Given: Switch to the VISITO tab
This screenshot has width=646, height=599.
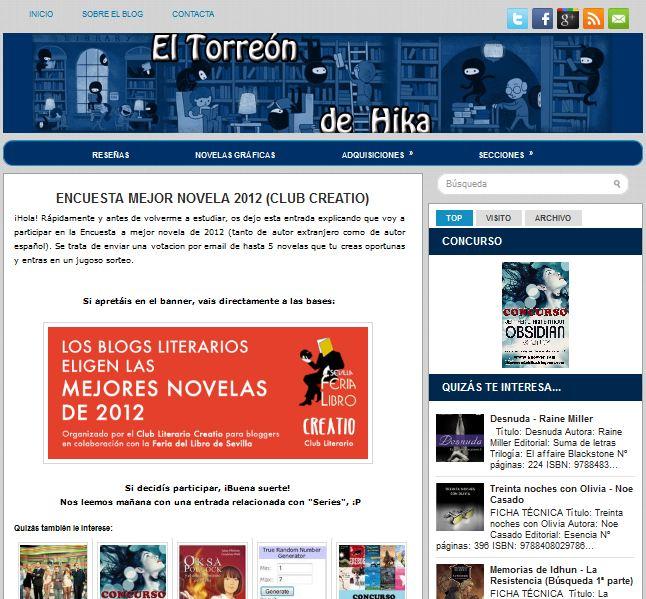Looking at the screenshot, I should 498,218.
